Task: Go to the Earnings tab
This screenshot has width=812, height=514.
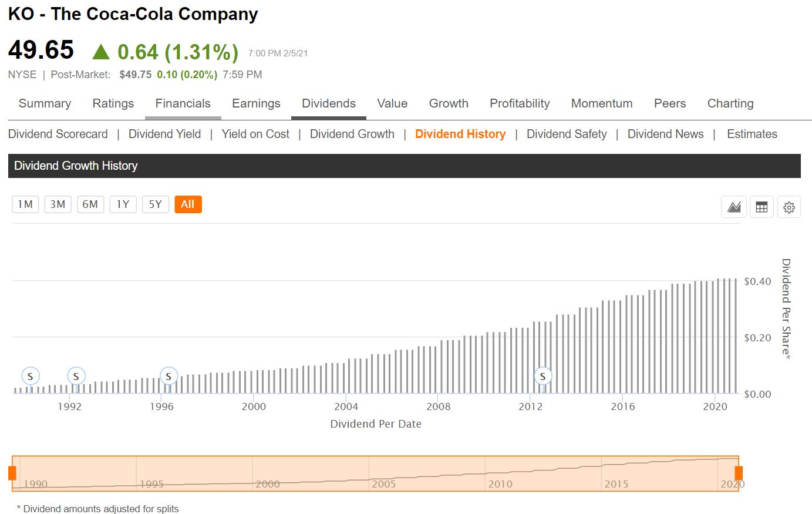Action: [x=256, y=103]
